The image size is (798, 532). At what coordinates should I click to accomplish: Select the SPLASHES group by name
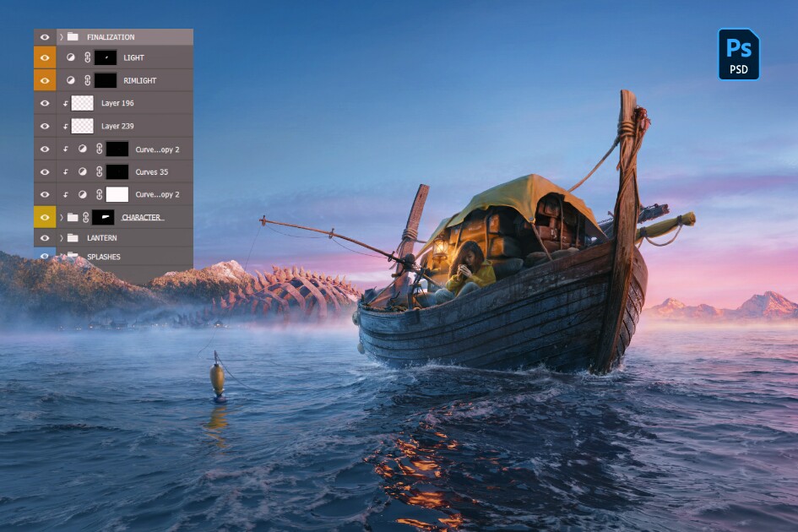104,256
